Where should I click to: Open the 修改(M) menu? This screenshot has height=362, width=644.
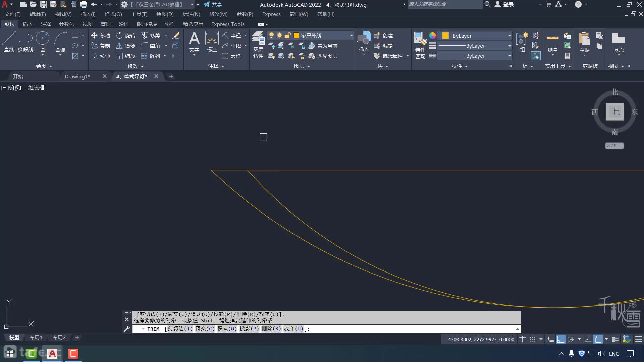pos(218,14)
